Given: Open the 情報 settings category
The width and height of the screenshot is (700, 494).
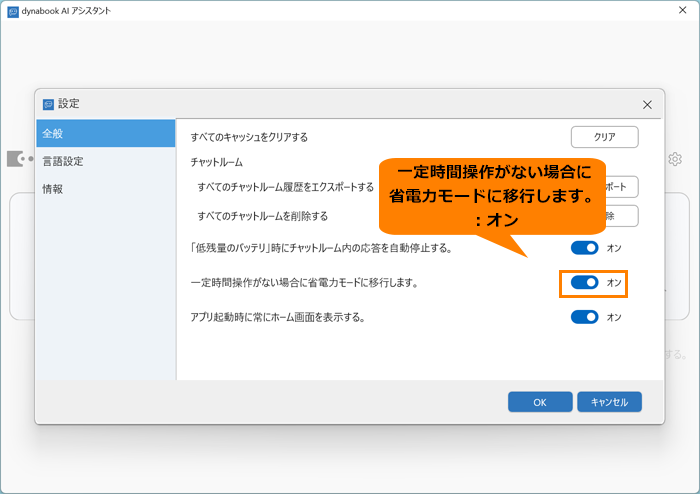Looking at the screenshot, I should 106,189.
